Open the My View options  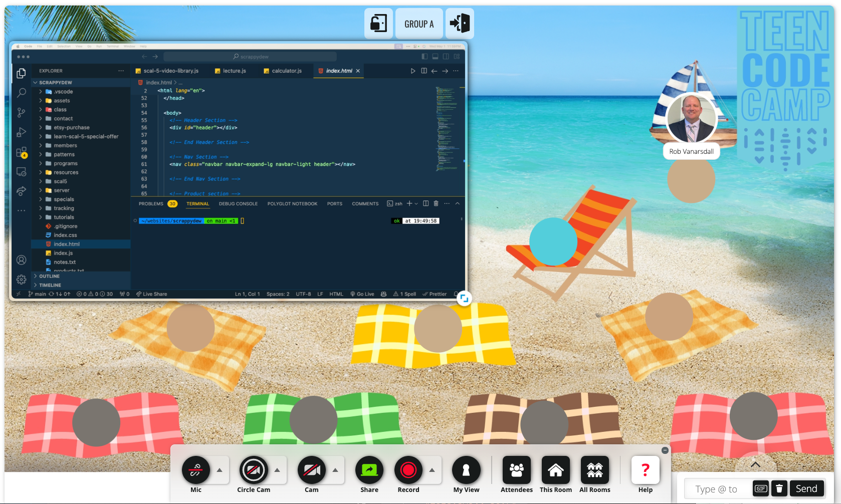point(466,470)
